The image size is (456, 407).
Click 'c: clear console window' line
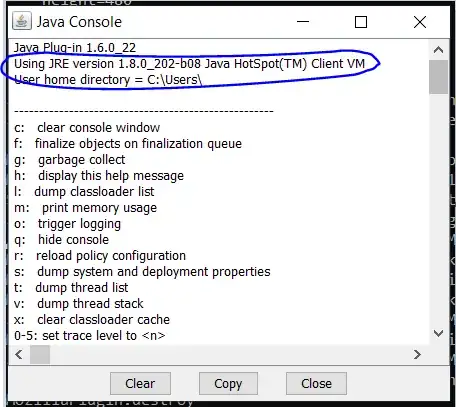87,128
